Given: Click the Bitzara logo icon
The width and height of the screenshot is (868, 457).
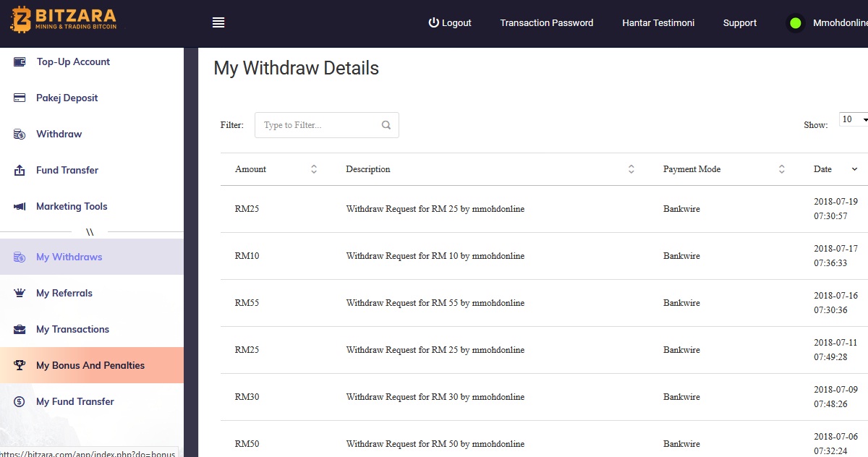Looking at the screenshot, I should (x=20, y=19).
